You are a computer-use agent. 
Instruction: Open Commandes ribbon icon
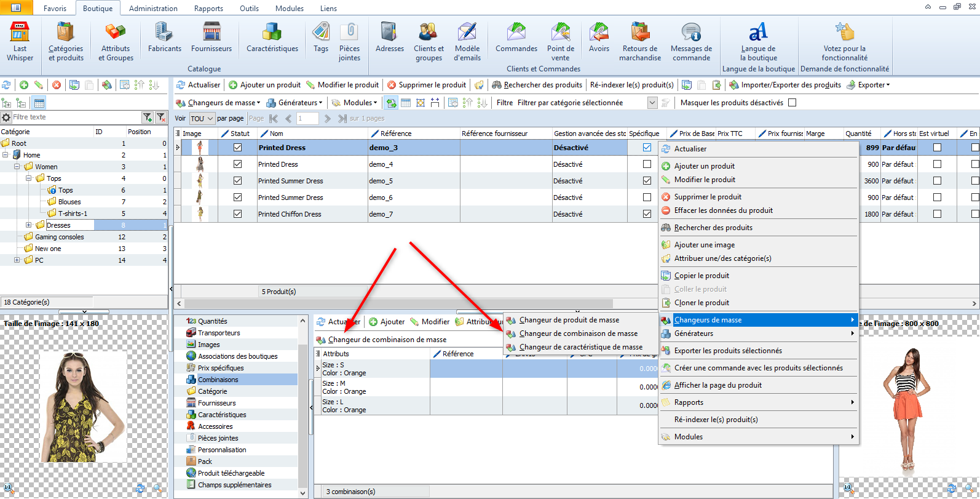[x=516, y=37]
